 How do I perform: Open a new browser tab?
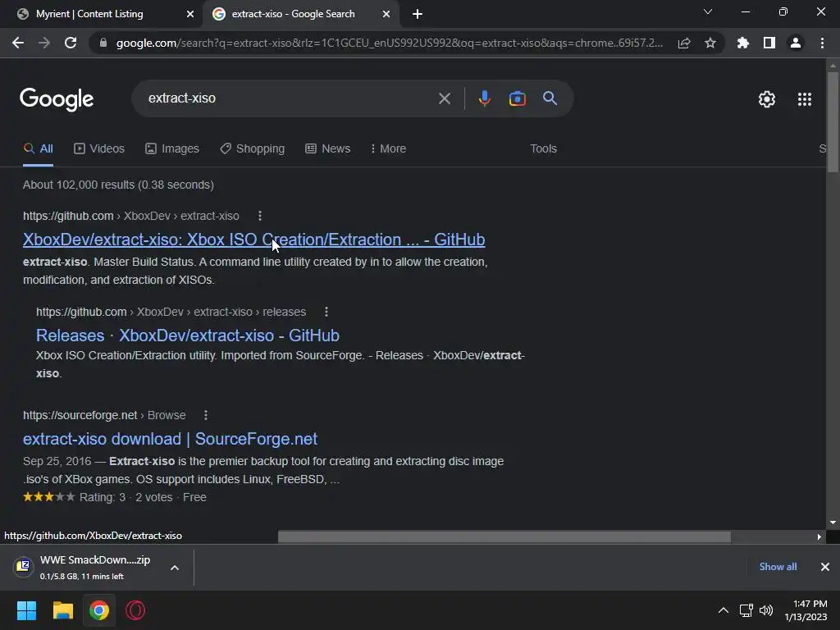tap(418, 15)
